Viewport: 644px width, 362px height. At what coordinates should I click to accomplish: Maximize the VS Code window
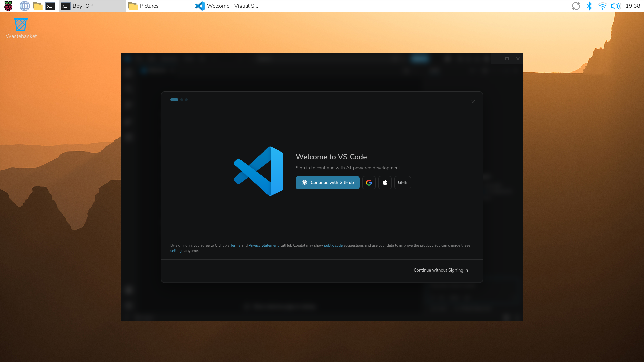click(507, 59)
